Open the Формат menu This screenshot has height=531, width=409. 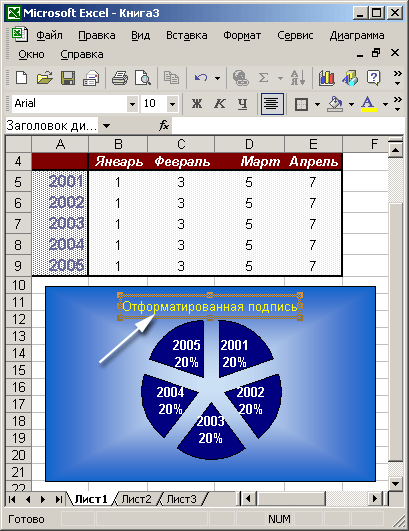pos(242,35)
